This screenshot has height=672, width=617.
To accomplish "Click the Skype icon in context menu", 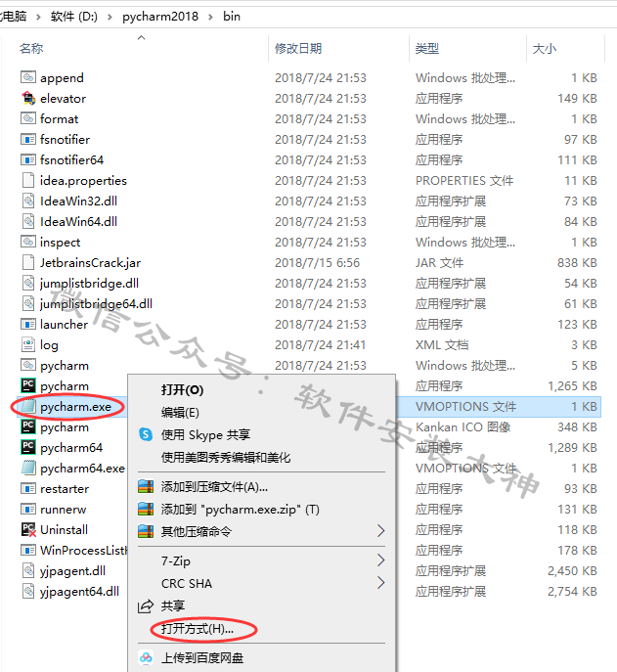I will point(146,434).
